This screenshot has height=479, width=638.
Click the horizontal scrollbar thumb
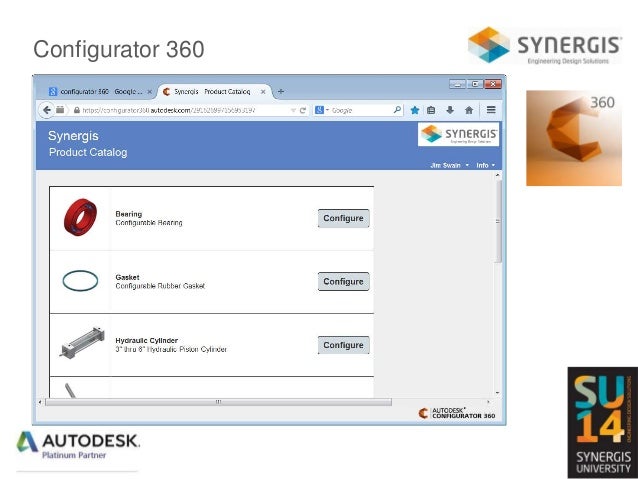point(218,402)
